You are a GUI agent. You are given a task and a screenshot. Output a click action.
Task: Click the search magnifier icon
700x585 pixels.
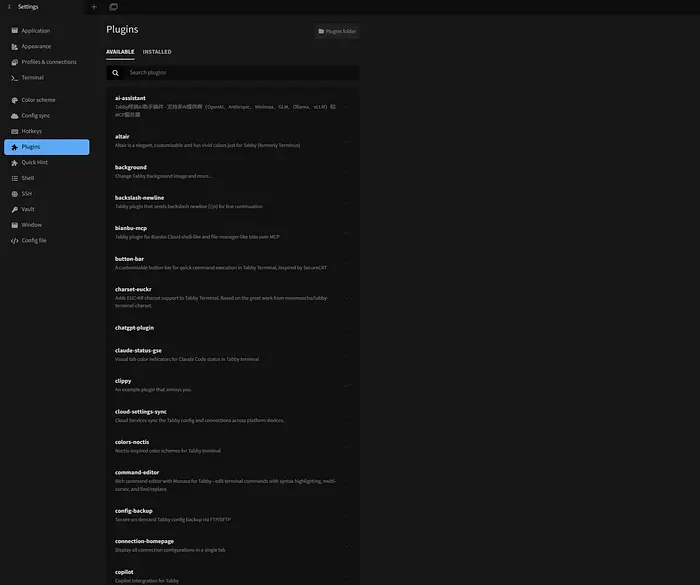pyautogui.click(x=116, y=73)
